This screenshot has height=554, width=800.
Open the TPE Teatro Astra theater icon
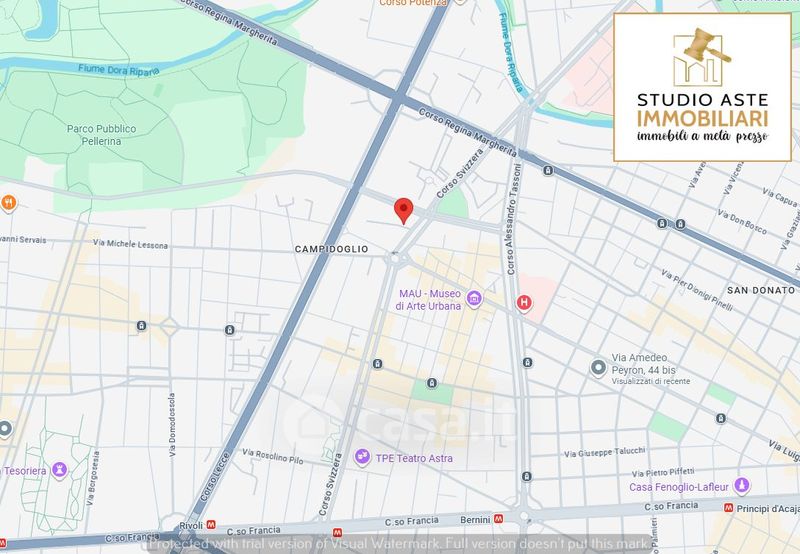tap(361, 458)
